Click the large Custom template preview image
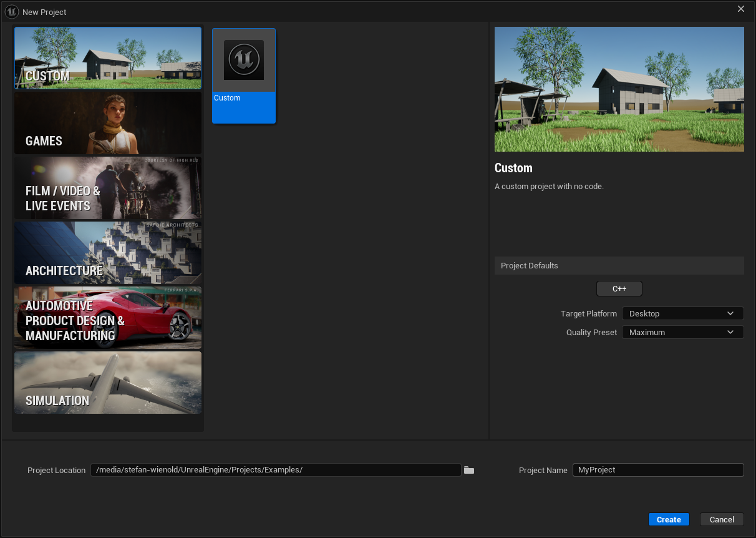This screenshot has width=756, height=538. tap(619, 89)
